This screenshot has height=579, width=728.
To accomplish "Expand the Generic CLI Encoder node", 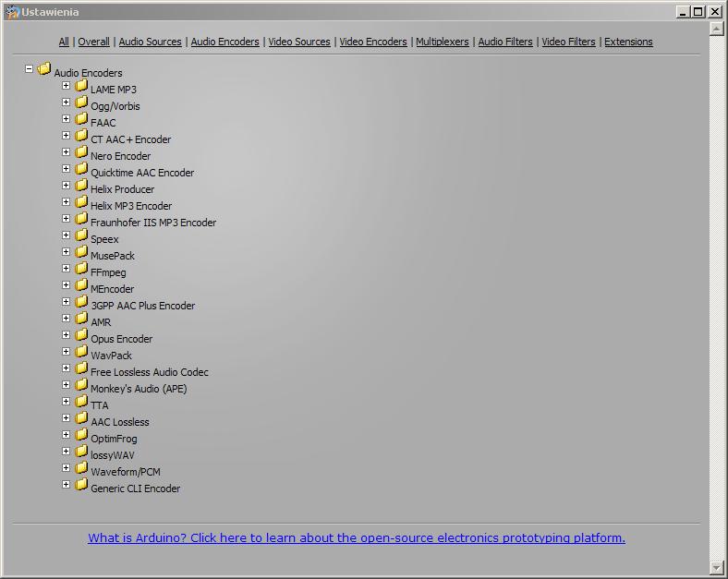I will (66, 485).
